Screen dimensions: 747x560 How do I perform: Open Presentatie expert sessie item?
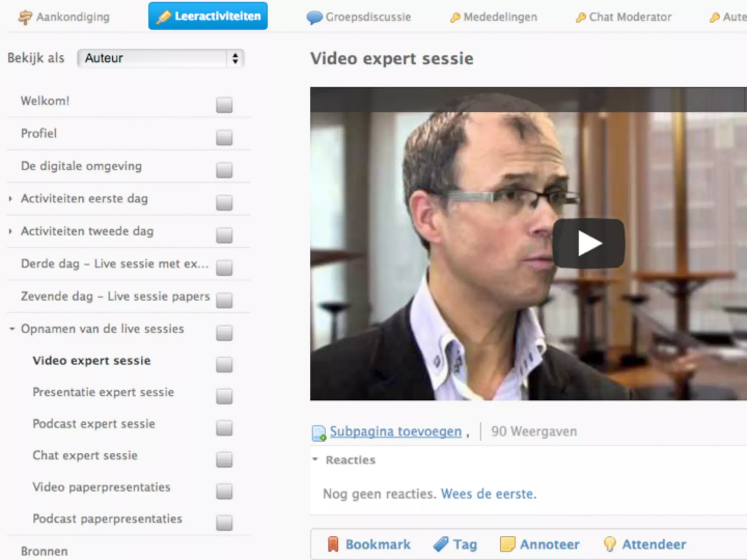coord(103,392)
